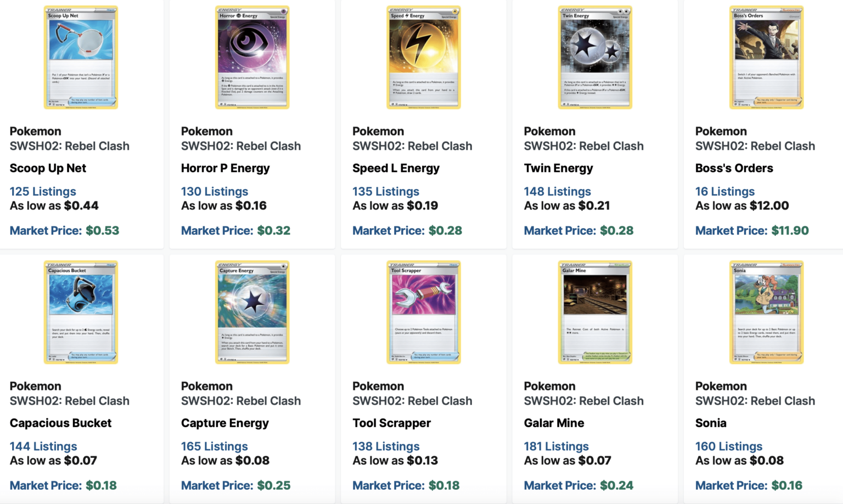Click the 138 Listings link for Tool Scrapper
The width and height of the screenshot is (843, 504).
click(x=385, y=446)
